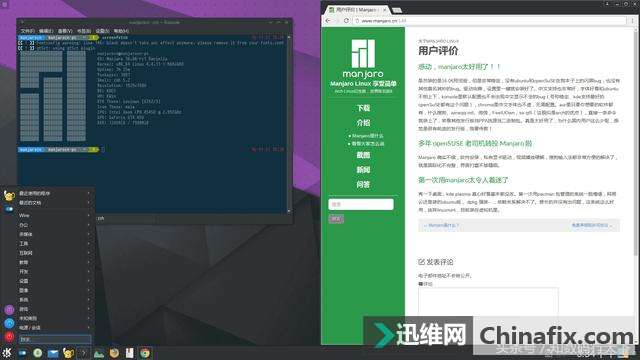Click the question mark taskbar icon
The image size is (640, 360).
pyautogui.click(x=84, y=353)
